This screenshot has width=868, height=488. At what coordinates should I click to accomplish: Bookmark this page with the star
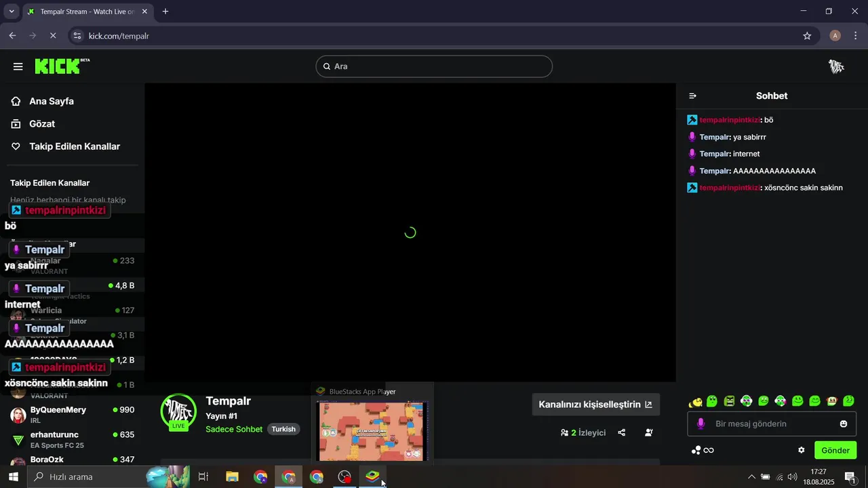807,36
